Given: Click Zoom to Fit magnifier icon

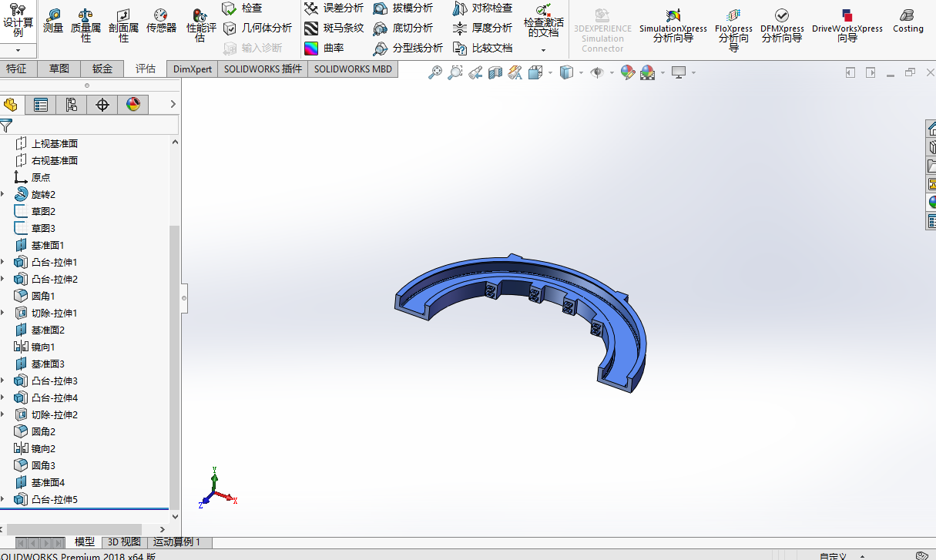Looking at the screenshot, I should click(x=435, y=72).
